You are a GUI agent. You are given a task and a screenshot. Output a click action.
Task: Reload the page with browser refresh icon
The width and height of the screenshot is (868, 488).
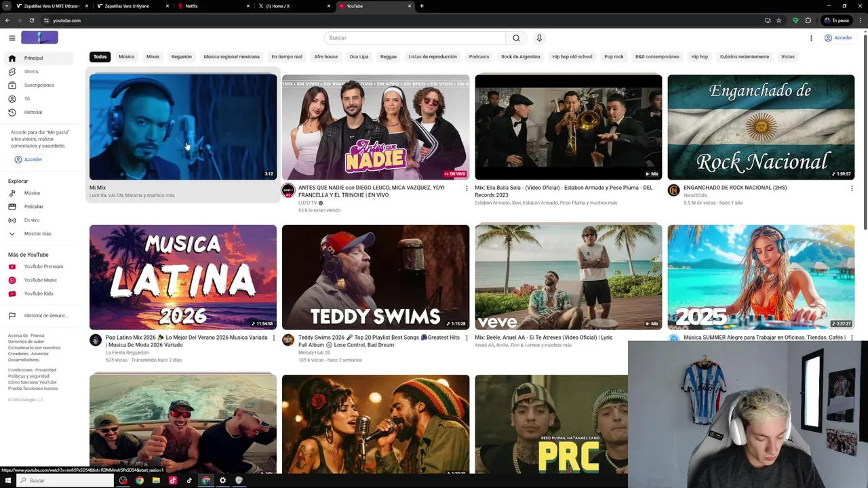click(31, 20)
